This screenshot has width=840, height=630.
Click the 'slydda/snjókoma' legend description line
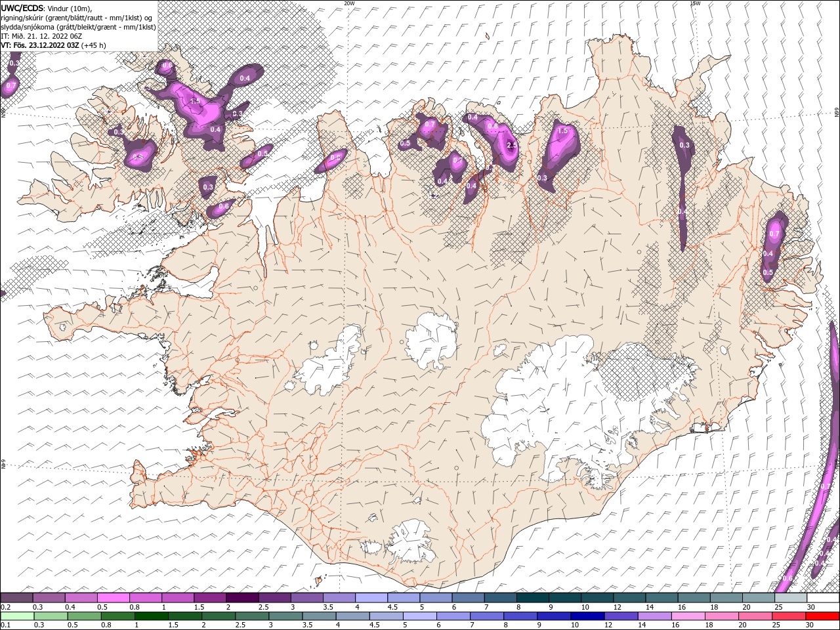[x=78, y=27]
